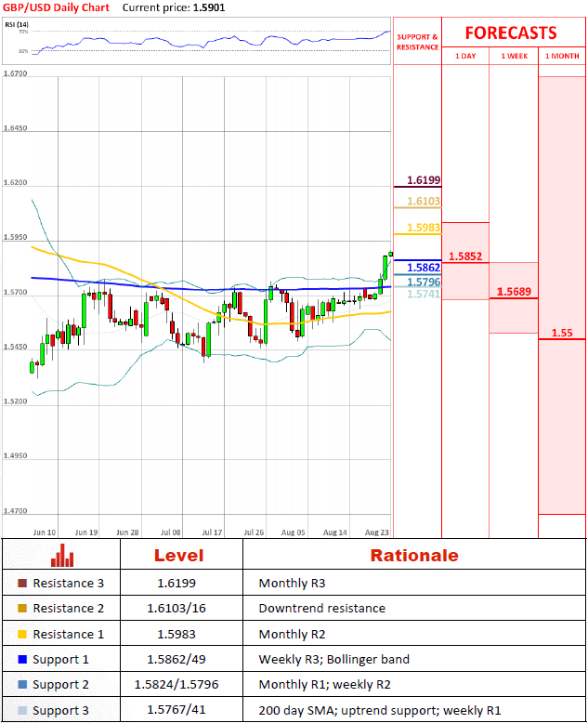Click the red bar chart icon in table header
588x723 pixels.
[61, 556]
